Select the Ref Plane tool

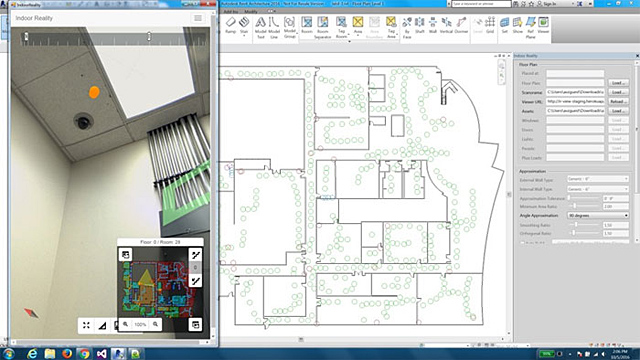[x=531, y=28]
